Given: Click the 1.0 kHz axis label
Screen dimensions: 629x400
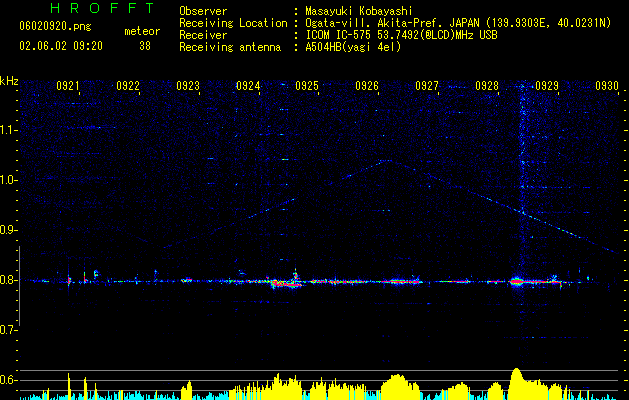Looking at the screenshot, I should click(9, 180).
